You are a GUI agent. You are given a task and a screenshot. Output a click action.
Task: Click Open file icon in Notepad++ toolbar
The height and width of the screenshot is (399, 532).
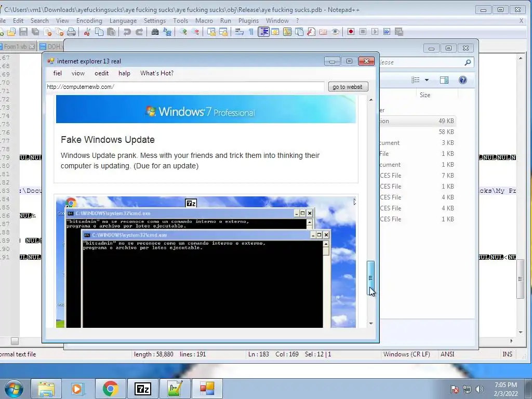pos(11,32)
